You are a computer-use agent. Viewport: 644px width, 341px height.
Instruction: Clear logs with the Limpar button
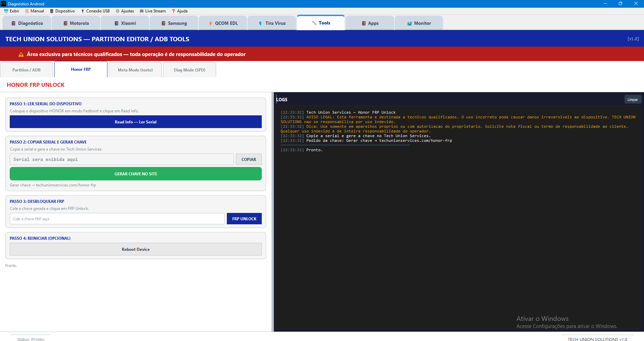633,100
